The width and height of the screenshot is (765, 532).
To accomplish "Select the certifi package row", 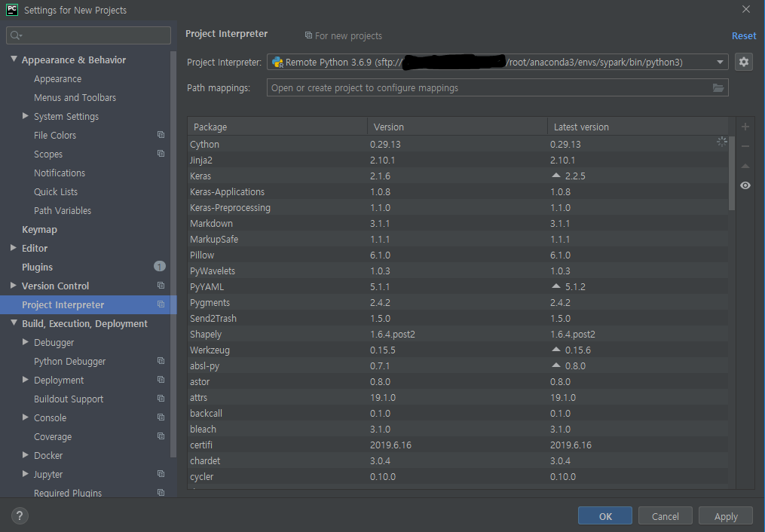I will tap(457, 445).
